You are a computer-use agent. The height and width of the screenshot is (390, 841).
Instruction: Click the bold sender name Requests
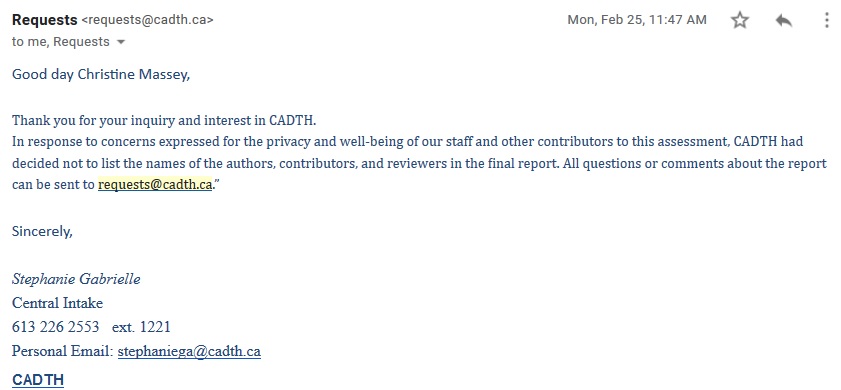tap(45, 20)
